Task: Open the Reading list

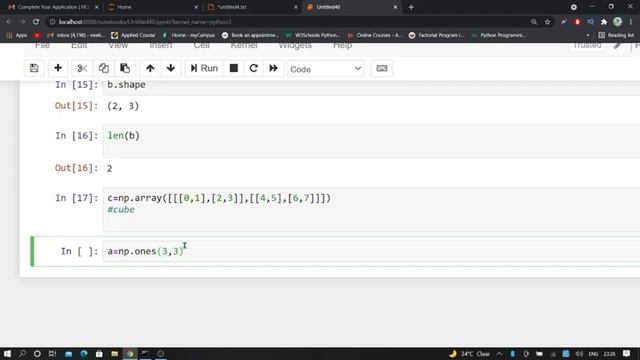Action: point(616,36)
